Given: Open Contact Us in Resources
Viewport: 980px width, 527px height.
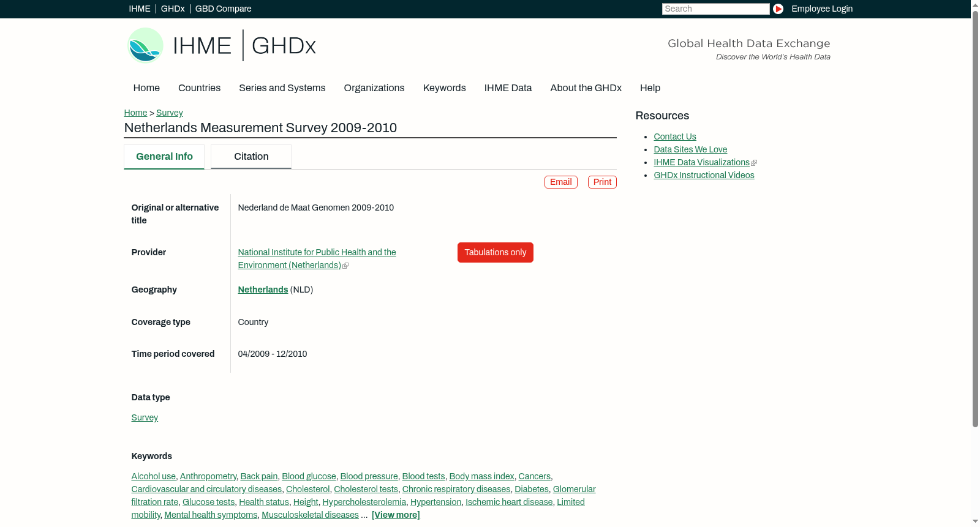Looking at the screenshot, I should [675, 136].
